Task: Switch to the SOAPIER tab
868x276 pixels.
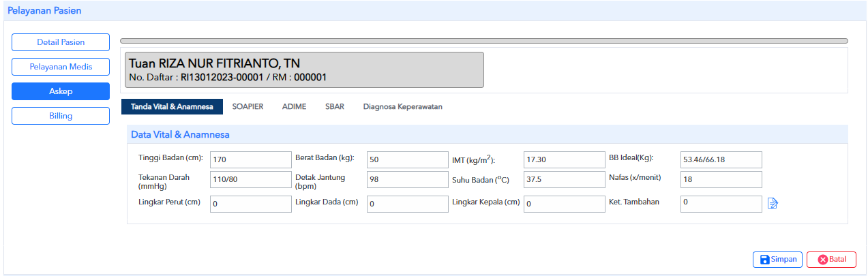Action: [248, 106]
